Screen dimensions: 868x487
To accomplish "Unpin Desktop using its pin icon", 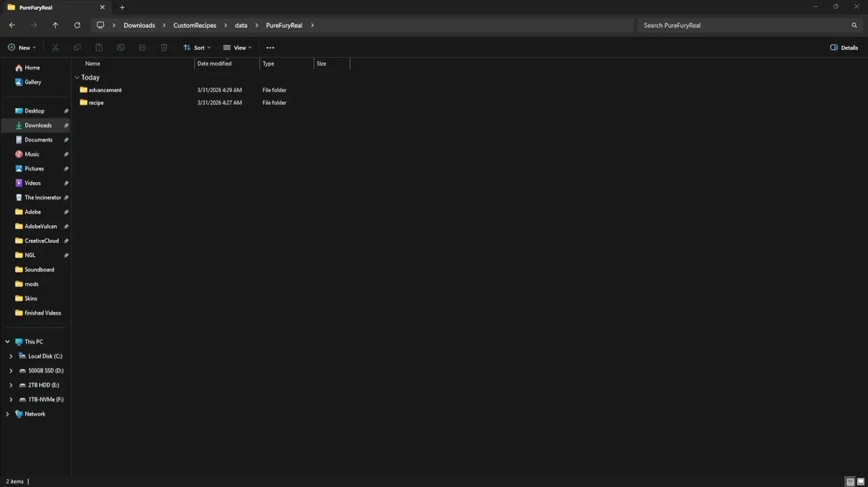I will [x=66, y=111].
